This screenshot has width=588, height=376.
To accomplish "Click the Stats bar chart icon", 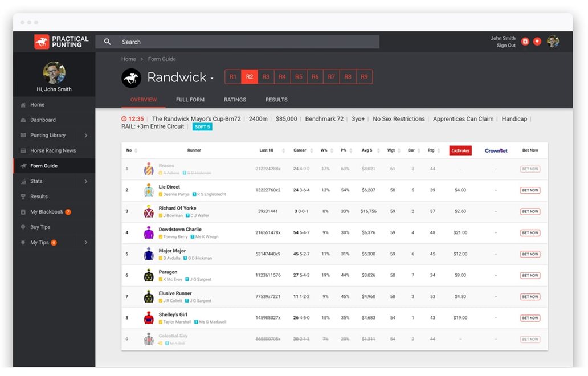I will (23, 181).
